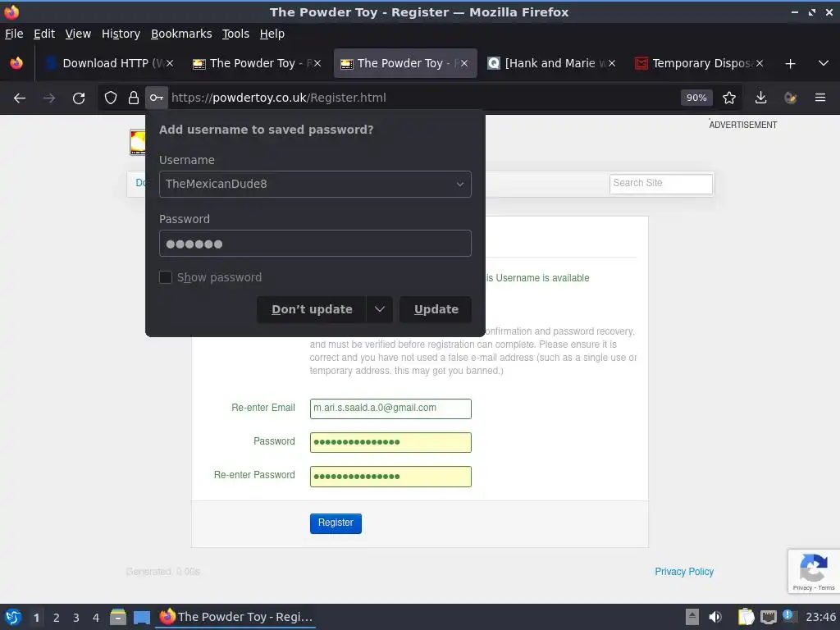
Task: Open the View menu
Action: (x=78, y=34)
